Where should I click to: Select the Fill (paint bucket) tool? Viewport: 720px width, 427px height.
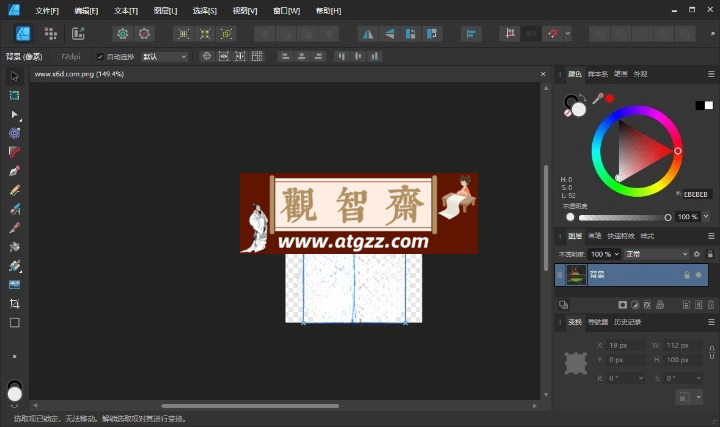pyautogui.click(x=14, y=247)
